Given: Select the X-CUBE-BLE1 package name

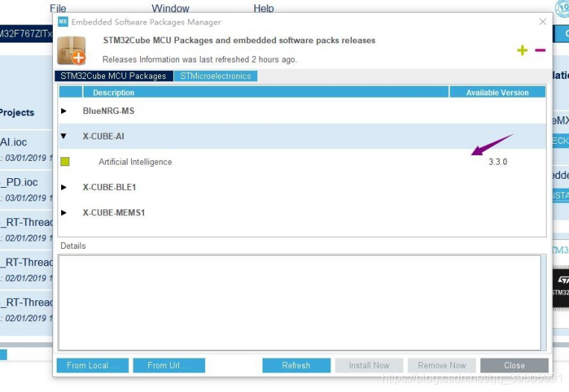Looking at the screenshot, I should click(x=109, y=187).
